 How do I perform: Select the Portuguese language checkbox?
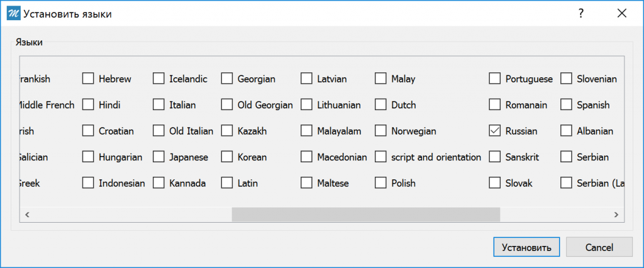(495, 79)
